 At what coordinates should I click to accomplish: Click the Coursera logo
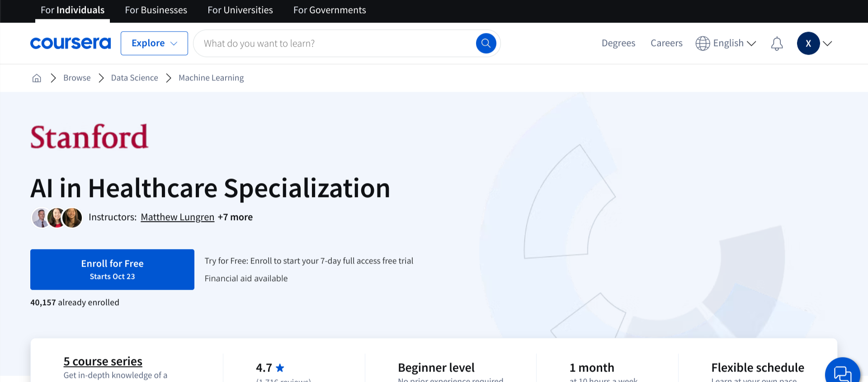[71, 43]
